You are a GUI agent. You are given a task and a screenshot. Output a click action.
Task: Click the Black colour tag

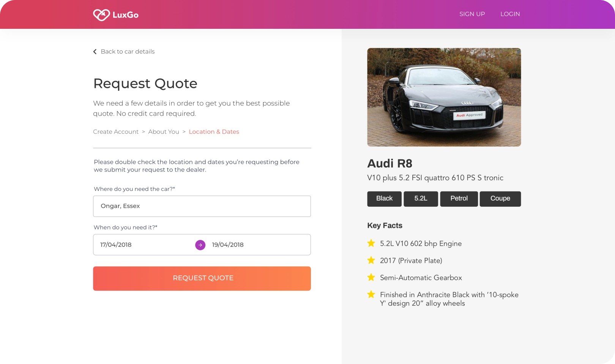click(x=384, y=199)
